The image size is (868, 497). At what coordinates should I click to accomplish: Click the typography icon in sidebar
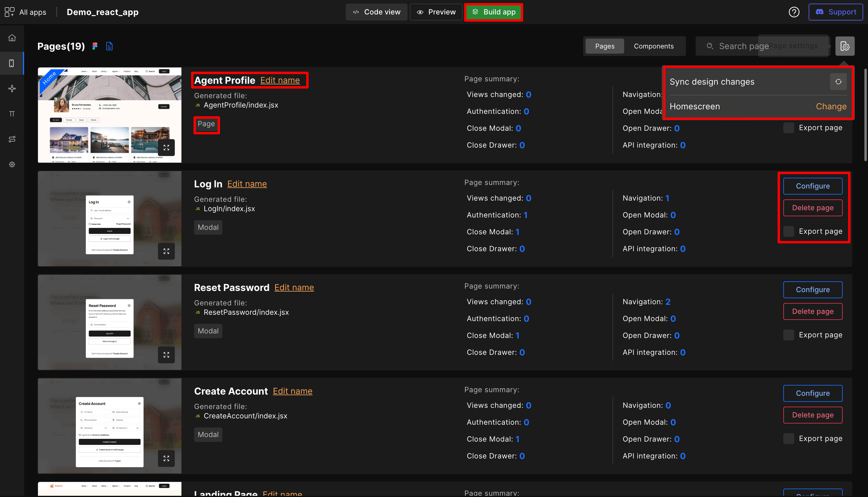pos(12,114)
